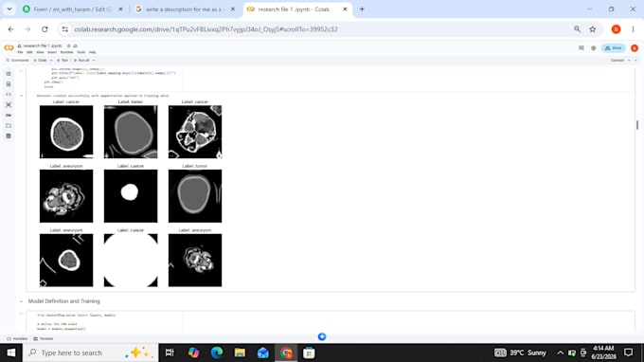Open the Tools menu
Screen dimensions: 644x362
point(80,52)
